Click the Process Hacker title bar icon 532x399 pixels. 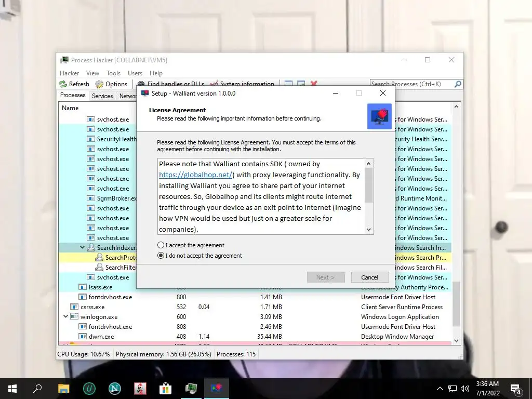click(x=64, y=60)
